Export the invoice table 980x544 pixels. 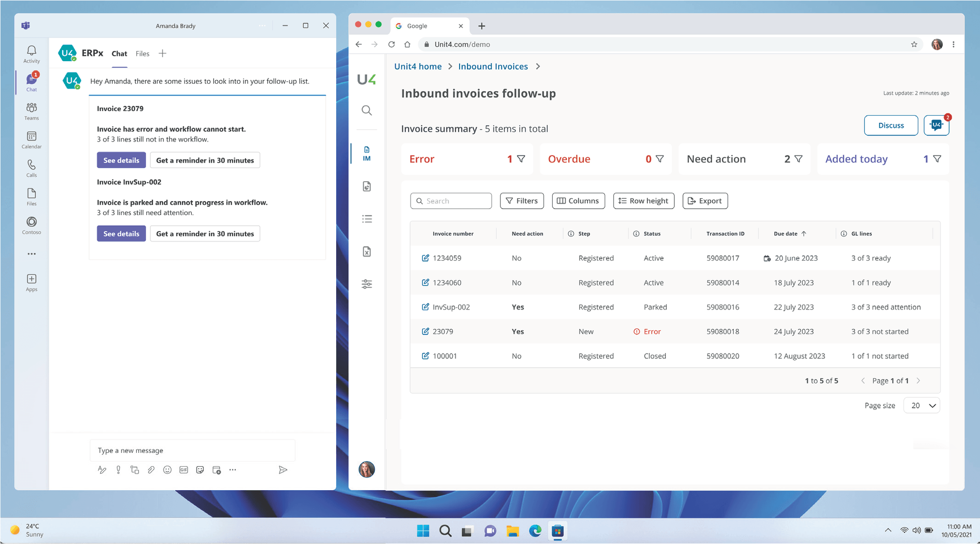click(705, 201)
